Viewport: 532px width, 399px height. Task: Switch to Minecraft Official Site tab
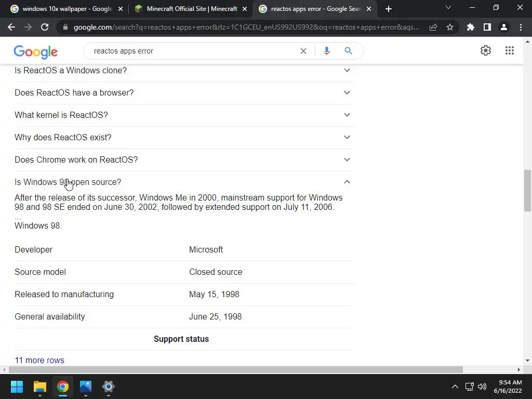pos(192,9)
